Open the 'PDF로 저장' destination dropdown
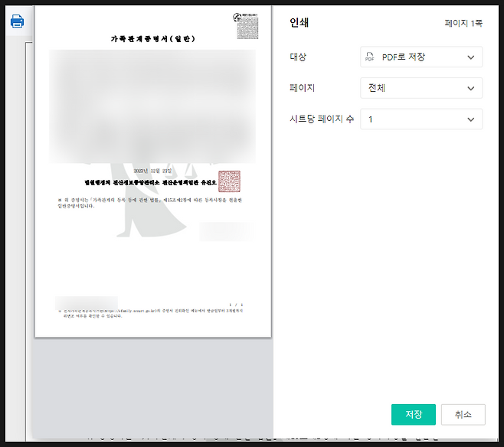504x447 pixels. [421, 57]
